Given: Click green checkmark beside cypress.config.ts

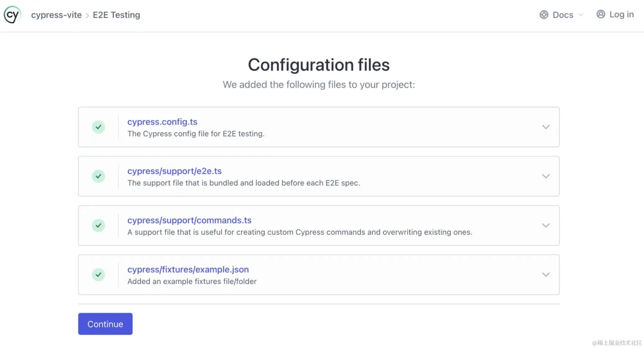Looking at the screenshot, I should 98,127.
